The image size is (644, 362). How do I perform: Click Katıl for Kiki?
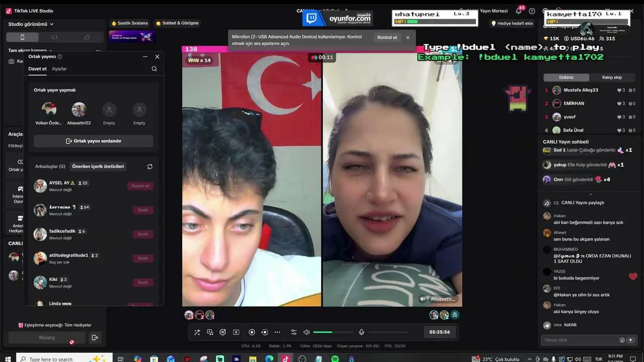click(143, 283)
